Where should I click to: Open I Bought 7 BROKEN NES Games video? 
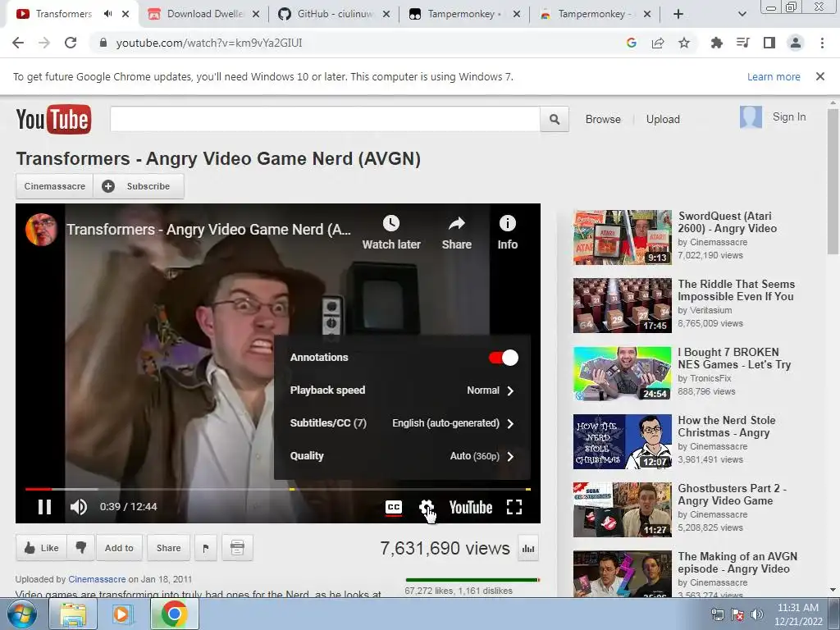pos(734,358)
